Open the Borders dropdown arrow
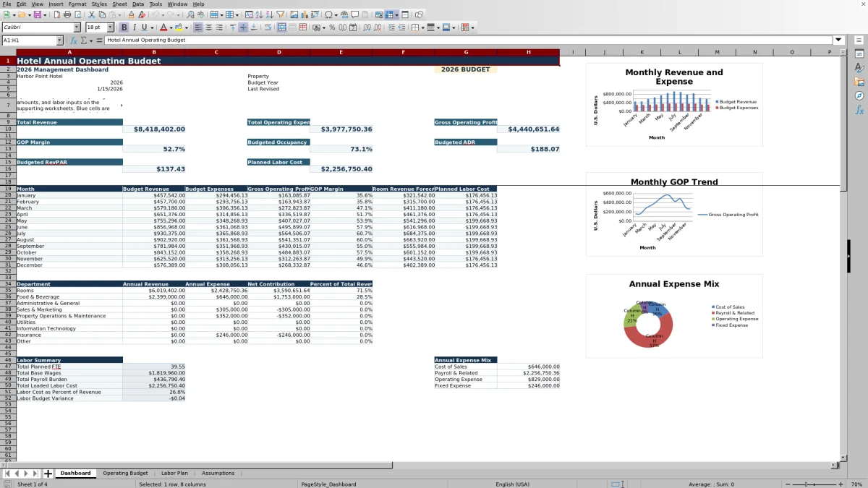This screenshot has height=488, width=868. pos(422,27)
